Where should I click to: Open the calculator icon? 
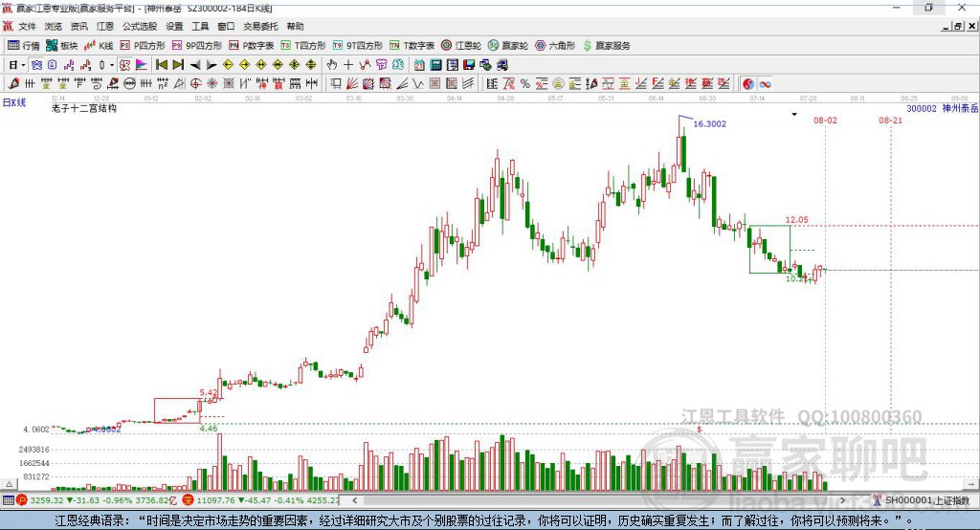click(435, 65)
